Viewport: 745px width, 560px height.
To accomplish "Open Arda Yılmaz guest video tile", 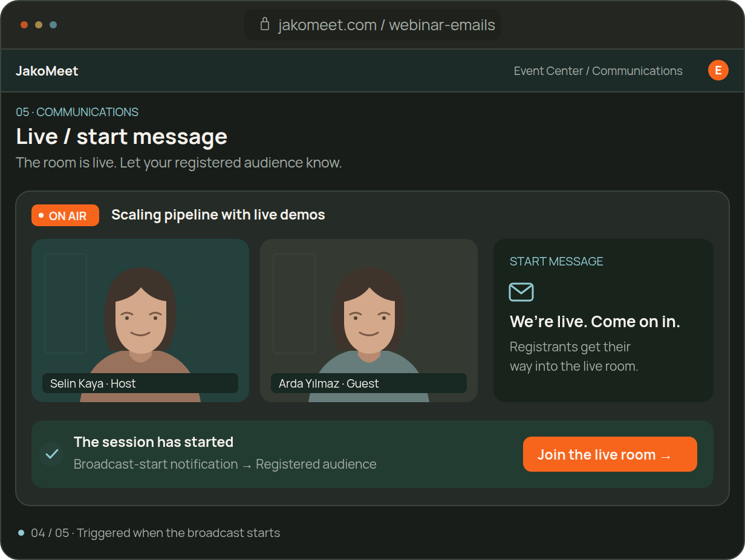I will 369,321.
